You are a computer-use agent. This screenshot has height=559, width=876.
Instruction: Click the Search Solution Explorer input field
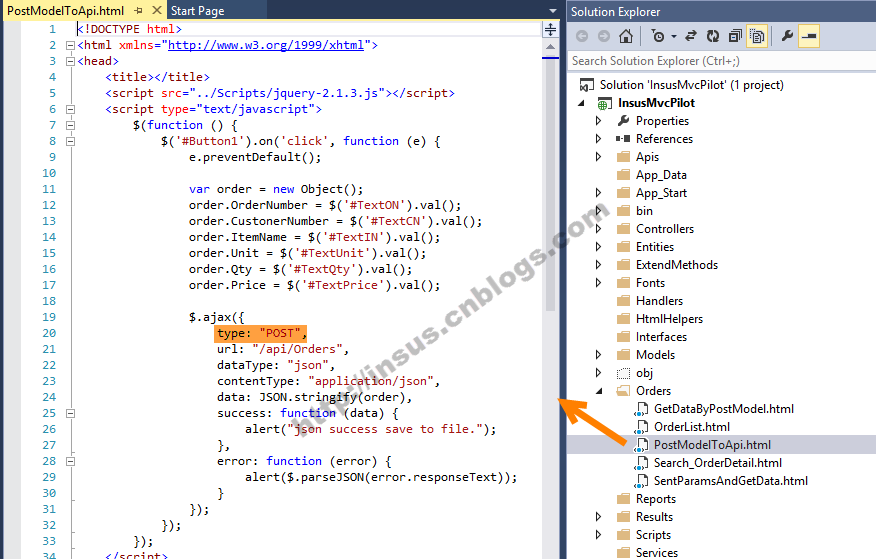pyautogui.click(x=722, y=61)
